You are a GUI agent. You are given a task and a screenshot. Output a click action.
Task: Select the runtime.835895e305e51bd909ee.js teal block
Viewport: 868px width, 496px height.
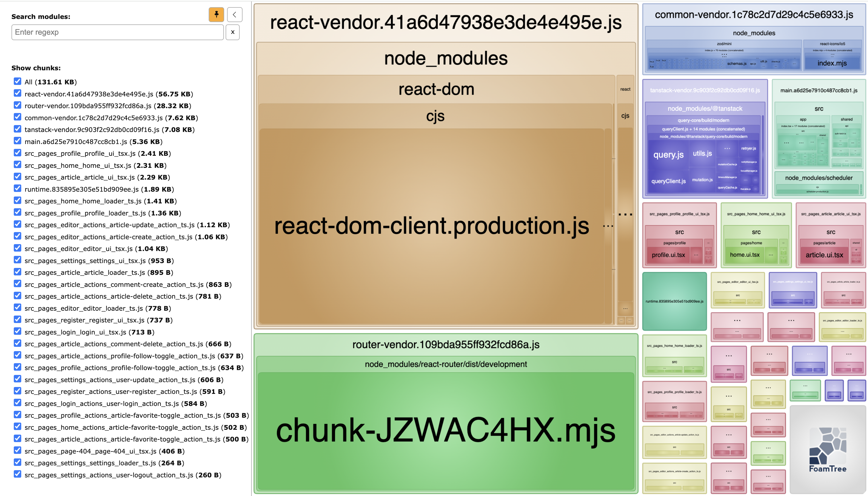point(674,301)
